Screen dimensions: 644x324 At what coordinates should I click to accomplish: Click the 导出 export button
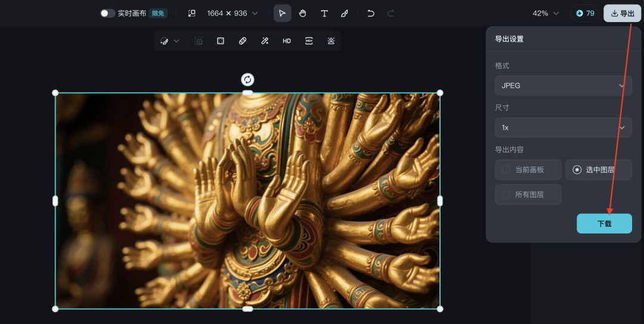click(x=622, y=13)
